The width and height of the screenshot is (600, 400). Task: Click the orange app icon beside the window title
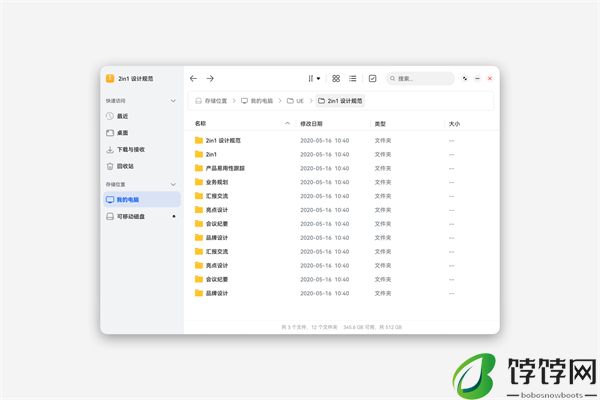tap(110, 78)
